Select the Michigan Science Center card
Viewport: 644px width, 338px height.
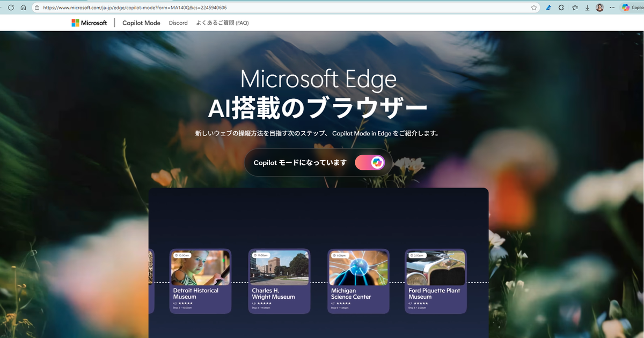(x=358, y=281)
